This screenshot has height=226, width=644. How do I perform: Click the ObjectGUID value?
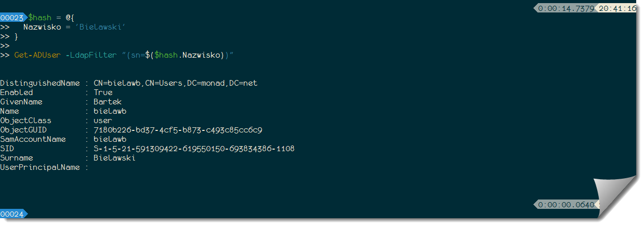pyautogui.click(x=178, y=130)
